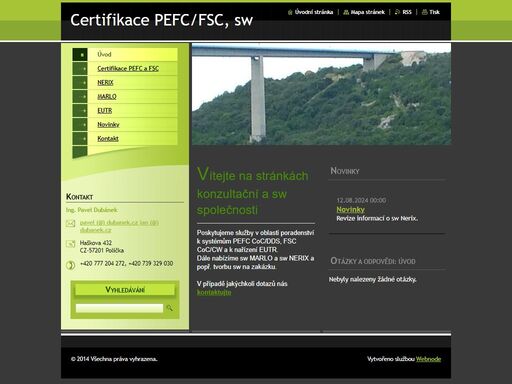Click the printer icon beside Tisk

coord(424,12)
